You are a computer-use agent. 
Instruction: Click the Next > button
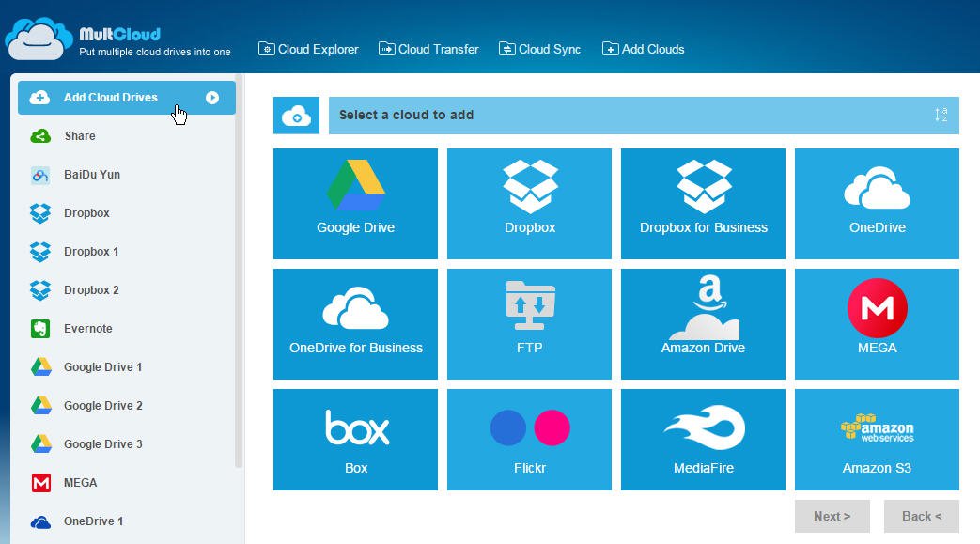click(832, 517)
